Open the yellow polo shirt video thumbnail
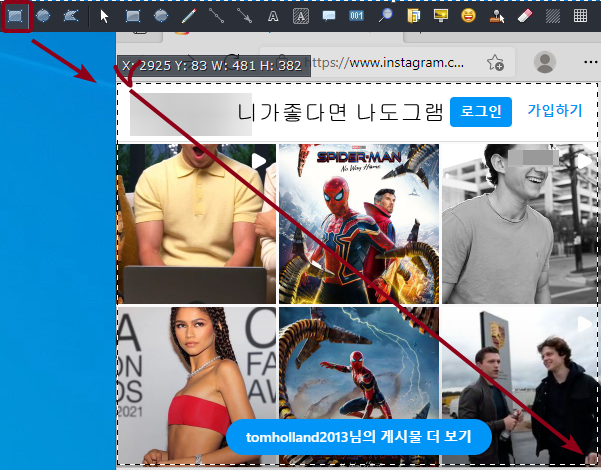601x470 pixels. pyautogui.click(x=197, y=224)
